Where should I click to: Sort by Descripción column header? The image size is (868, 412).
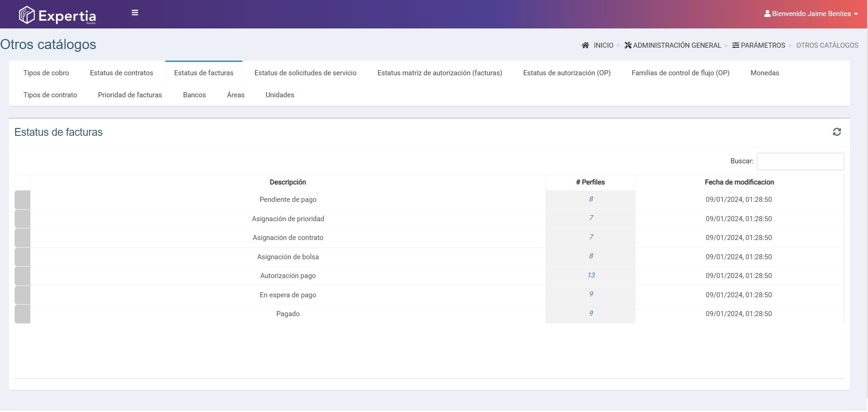(x=288, y=182)
